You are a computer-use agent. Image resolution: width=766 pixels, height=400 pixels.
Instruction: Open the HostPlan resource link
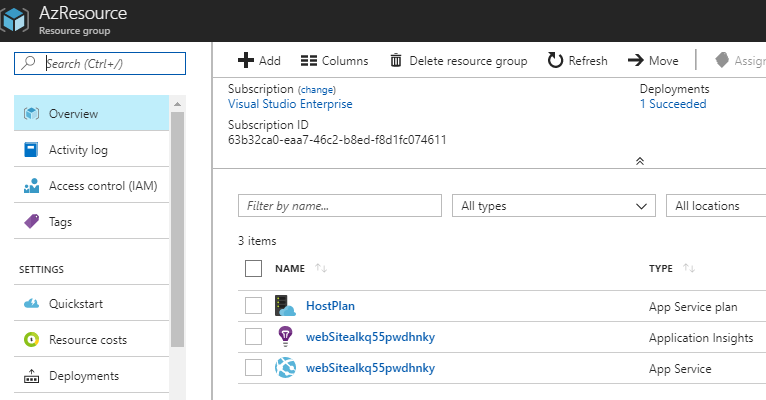pyautogui.click(x=330, y=306)
